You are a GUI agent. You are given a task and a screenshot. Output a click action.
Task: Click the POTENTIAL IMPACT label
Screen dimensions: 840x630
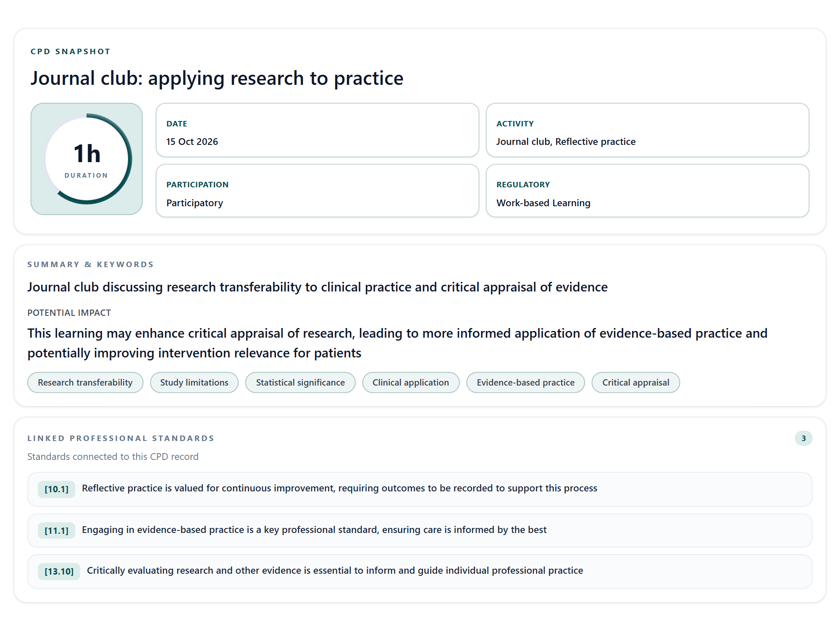(x=69, y=313)
